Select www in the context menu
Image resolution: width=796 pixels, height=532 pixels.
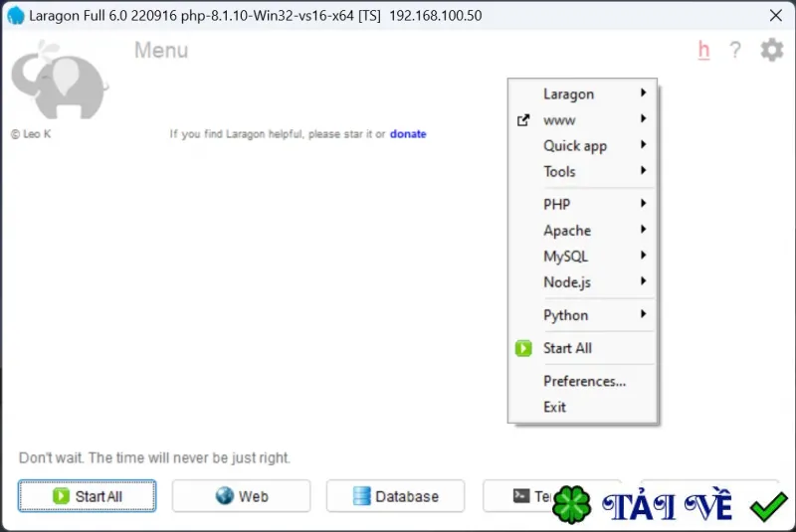(x=582, y=120)
